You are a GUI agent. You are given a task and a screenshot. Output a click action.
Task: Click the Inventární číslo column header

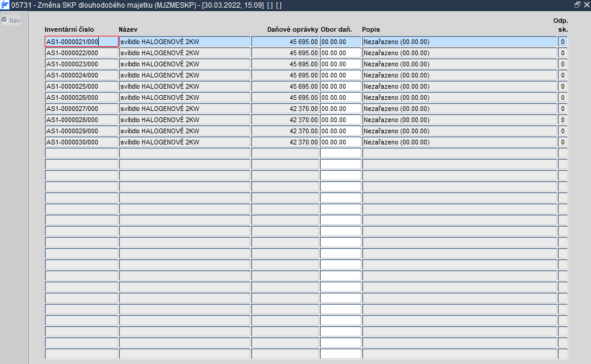[69, 29]
